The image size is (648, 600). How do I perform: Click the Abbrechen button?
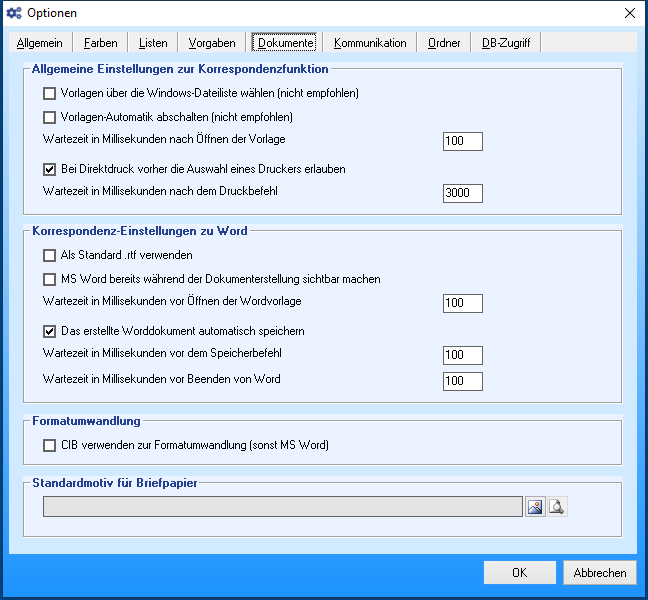point(600,573)
